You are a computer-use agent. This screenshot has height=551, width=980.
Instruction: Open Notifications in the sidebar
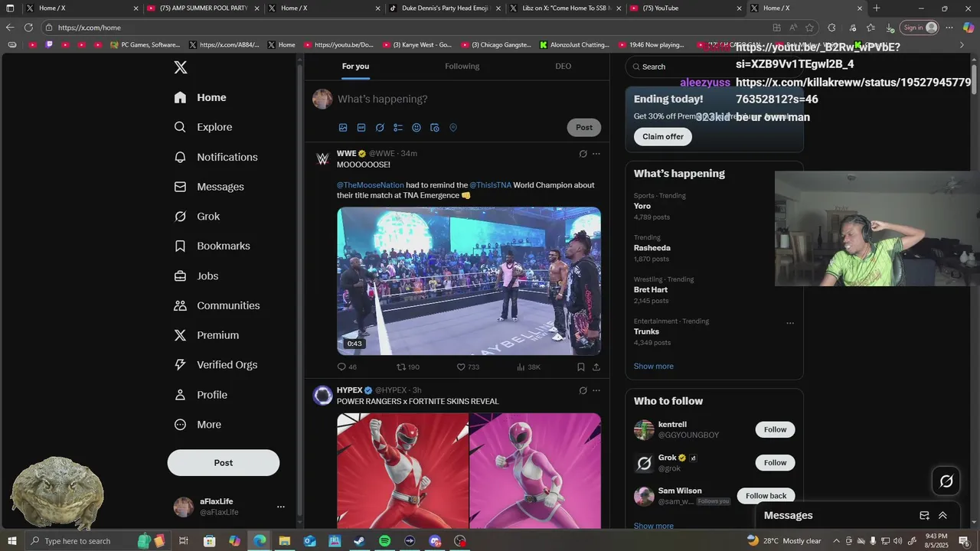[216, 157]
